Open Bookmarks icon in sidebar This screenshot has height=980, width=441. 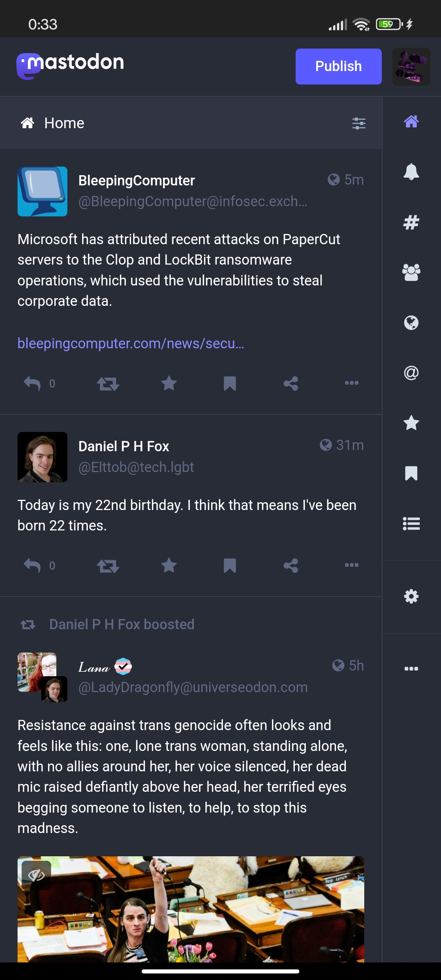point(411,473)
